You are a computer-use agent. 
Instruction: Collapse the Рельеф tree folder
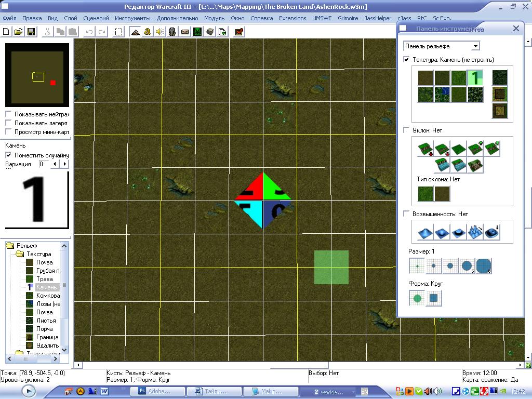click(x=10, y=245)
